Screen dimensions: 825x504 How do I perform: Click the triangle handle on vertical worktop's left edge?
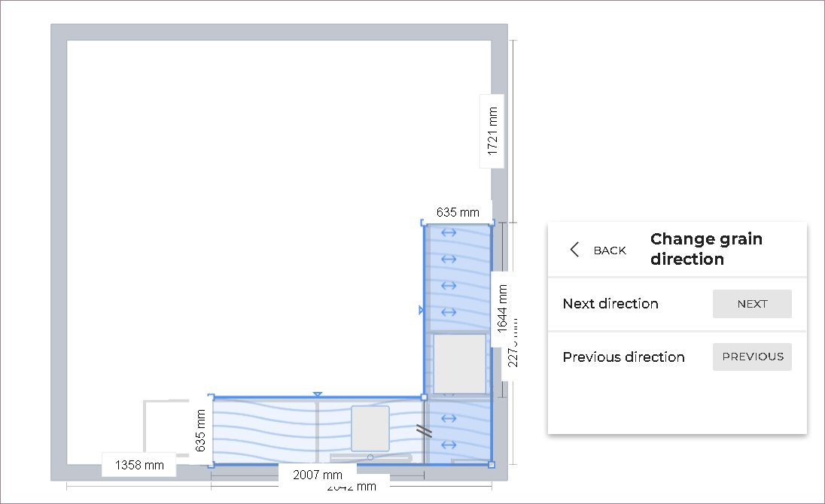point(422,310)
